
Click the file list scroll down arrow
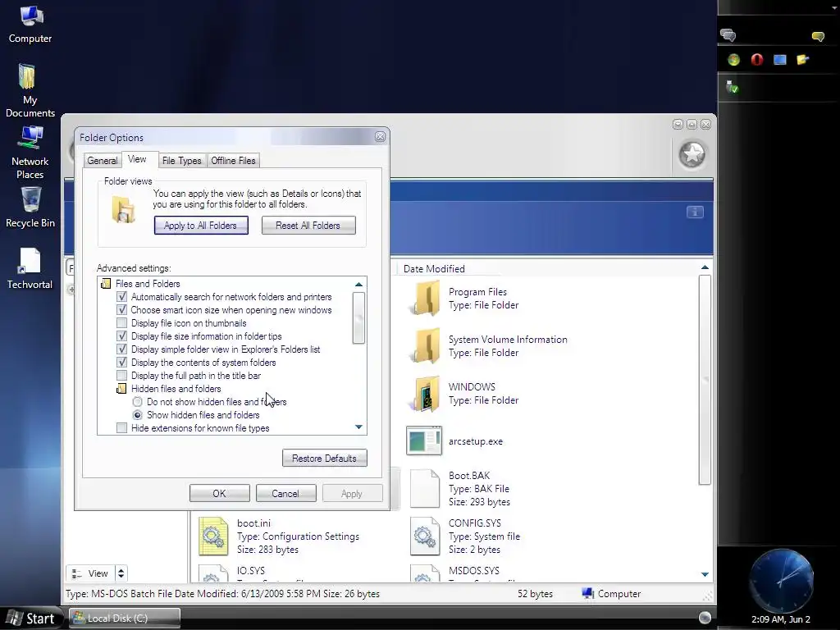(705, 574)
